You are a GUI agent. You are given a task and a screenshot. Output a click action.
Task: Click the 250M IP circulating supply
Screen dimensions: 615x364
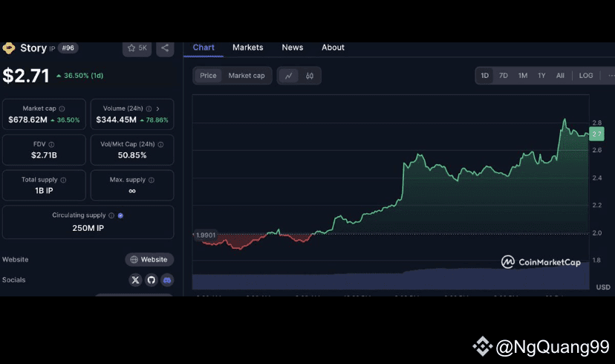point(88,228)
